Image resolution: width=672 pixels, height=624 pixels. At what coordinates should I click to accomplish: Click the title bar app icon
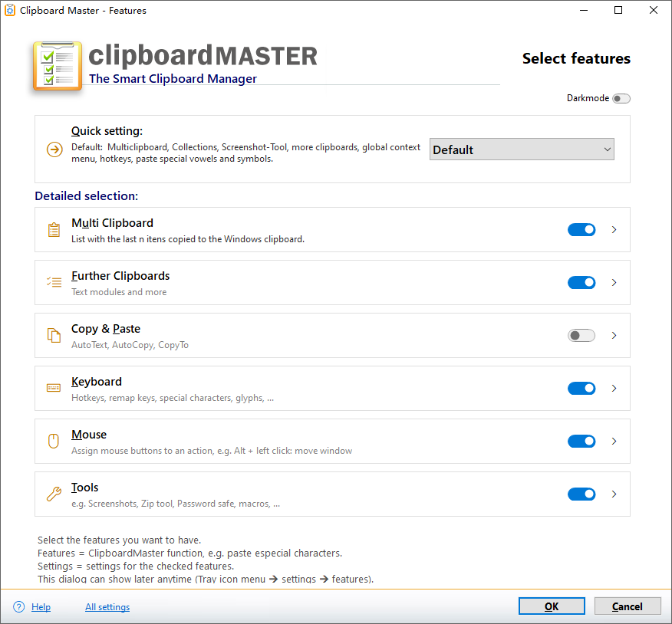click(x=9, y=10)
